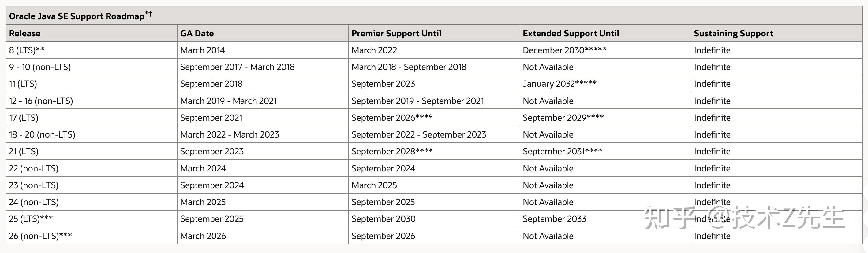Click "September 2017 - March 2018" GA date

point(237,67)
